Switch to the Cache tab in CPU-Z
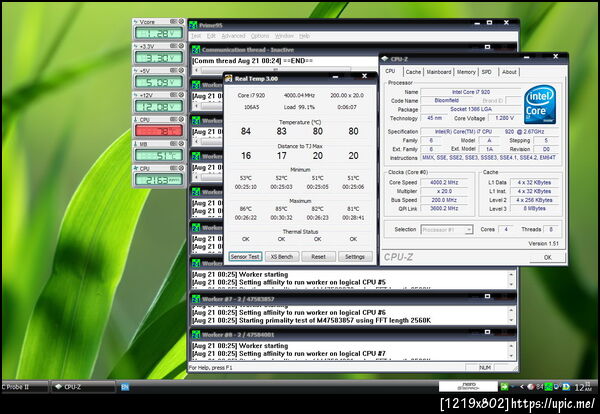The height and width of the screenshot is (414, 600). [413, 72]
